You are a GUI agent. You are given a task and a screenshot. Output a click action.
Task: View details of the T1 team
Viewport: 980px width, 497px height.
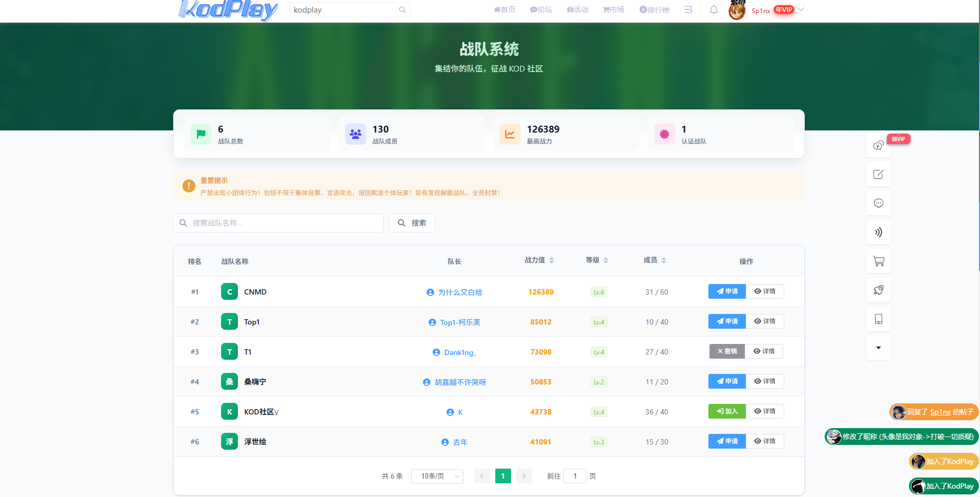pyautogui.click(x=764, y=351)
